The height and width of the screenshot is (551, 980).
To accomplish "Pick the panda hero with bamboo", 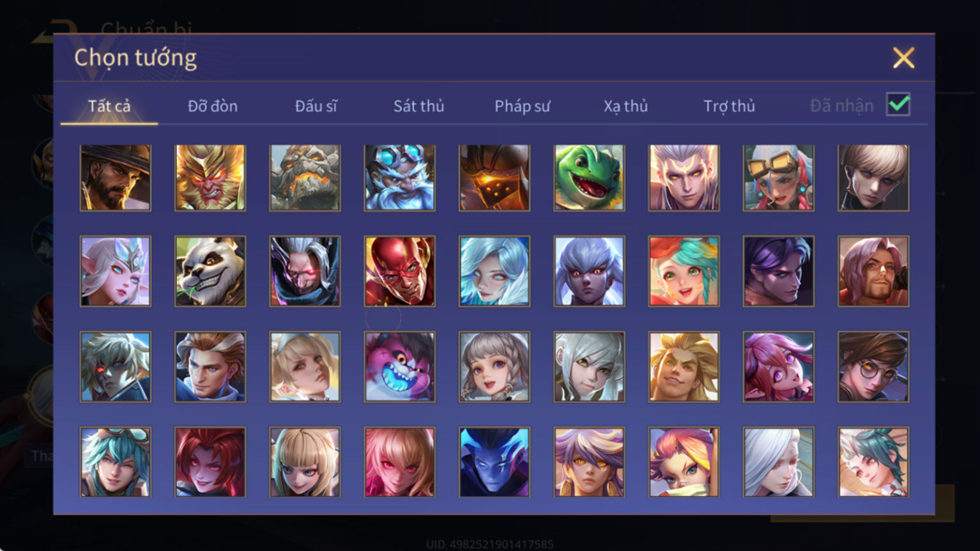I will click(210, 272).
